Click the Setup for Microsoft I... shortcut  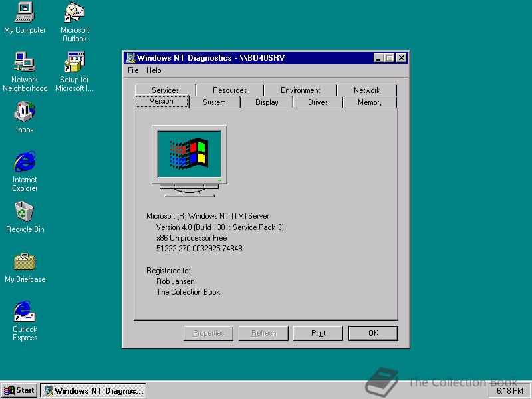coord(74,72)
